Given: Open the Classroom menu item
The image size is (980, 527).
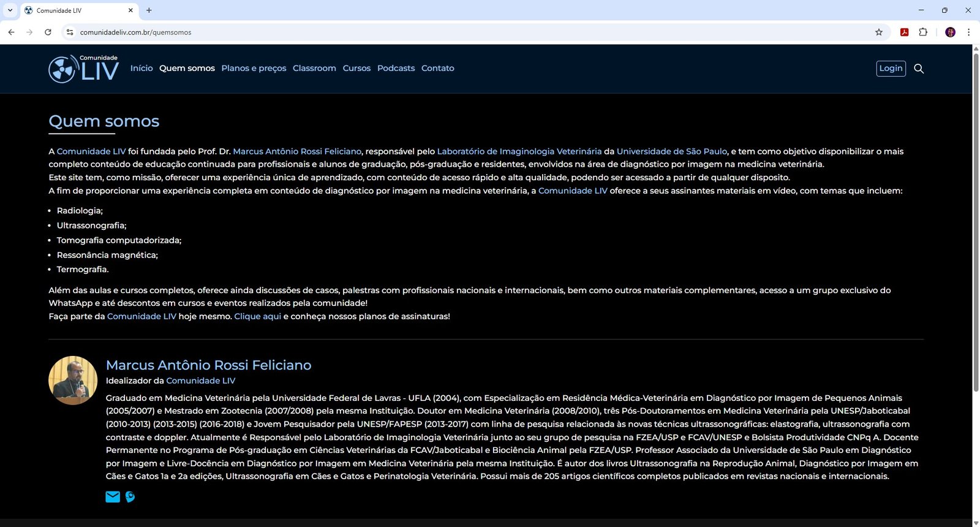Looking at the screenshot, I should click(314, 68).
